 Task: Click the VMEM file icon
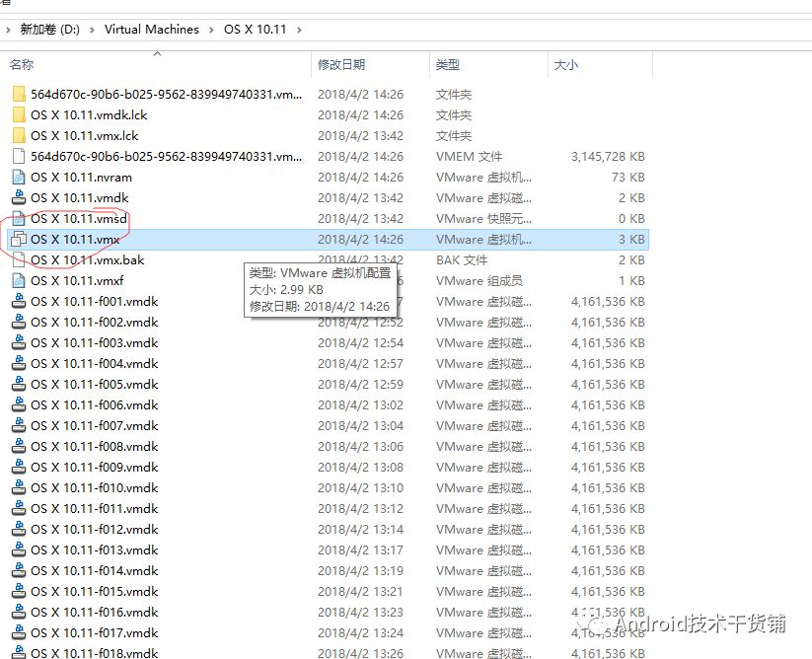coord(19,156)
